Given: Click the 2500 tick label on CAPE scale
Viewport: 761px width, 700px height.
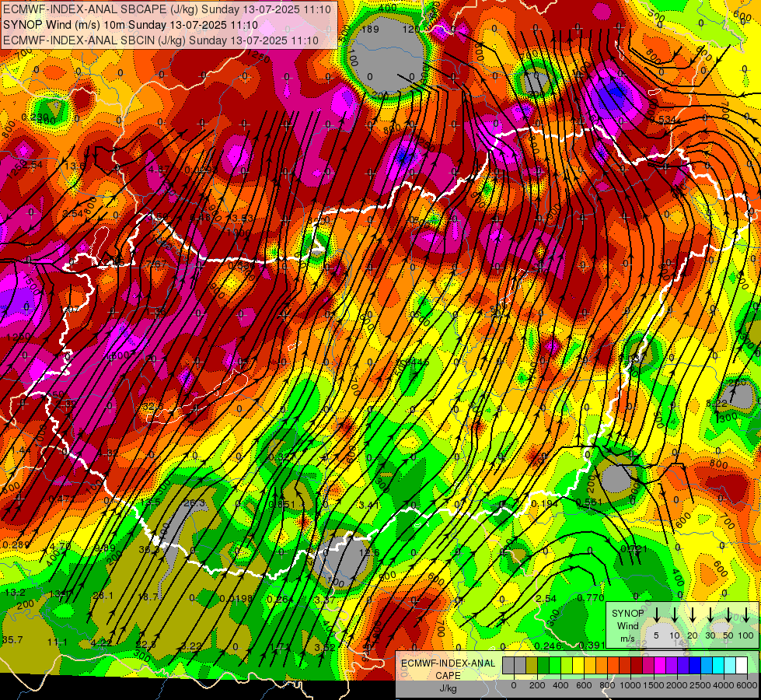Looking at the screenshot, I should 700,685.
